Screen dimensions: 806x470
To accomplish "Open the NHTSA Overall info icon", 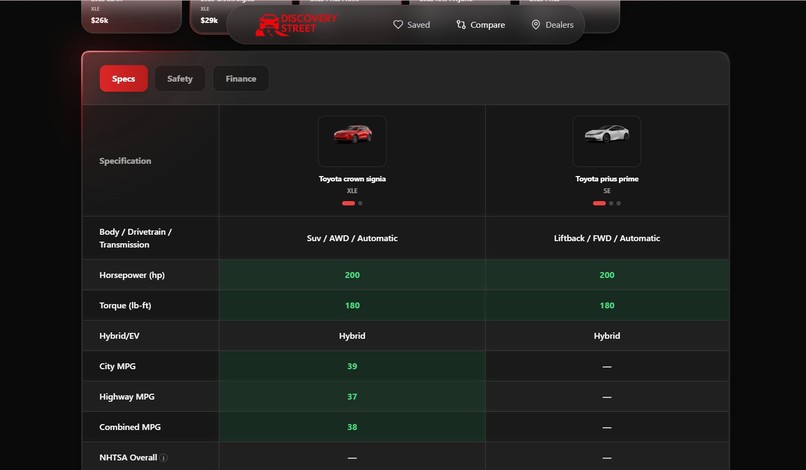I will (x=163, y=458).
